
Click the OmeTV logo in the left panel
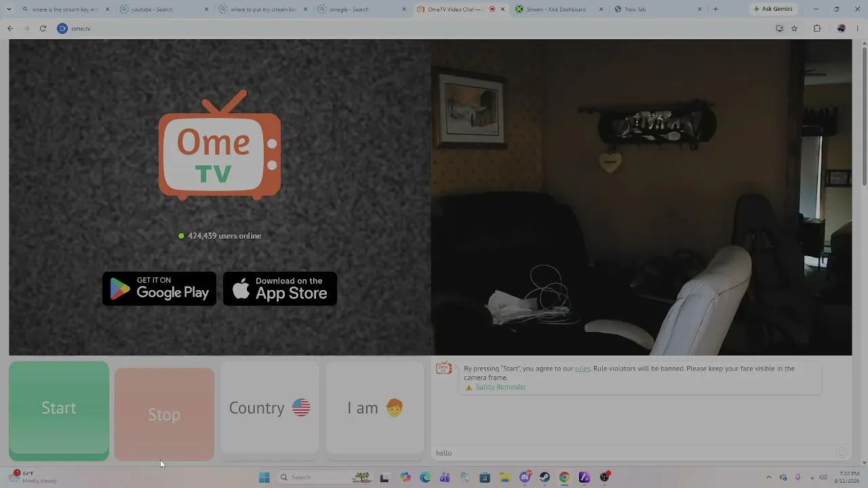point(220,145)
